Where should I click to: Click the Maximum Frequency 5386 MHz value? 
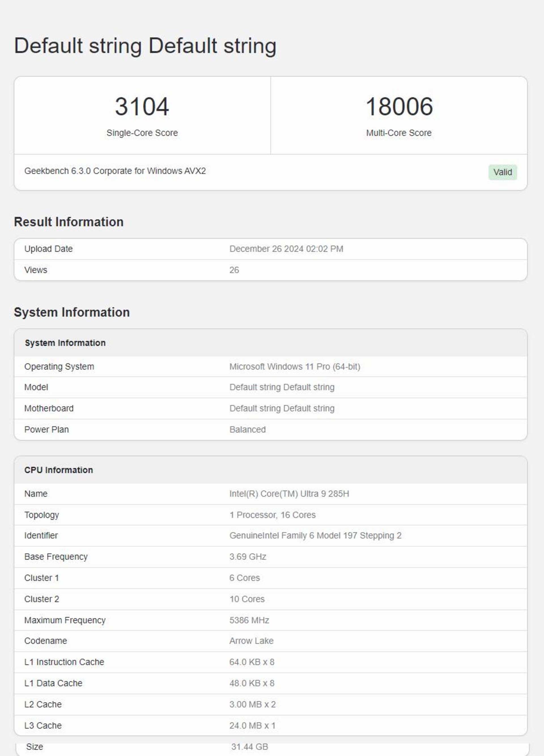[x=249, y=620]
